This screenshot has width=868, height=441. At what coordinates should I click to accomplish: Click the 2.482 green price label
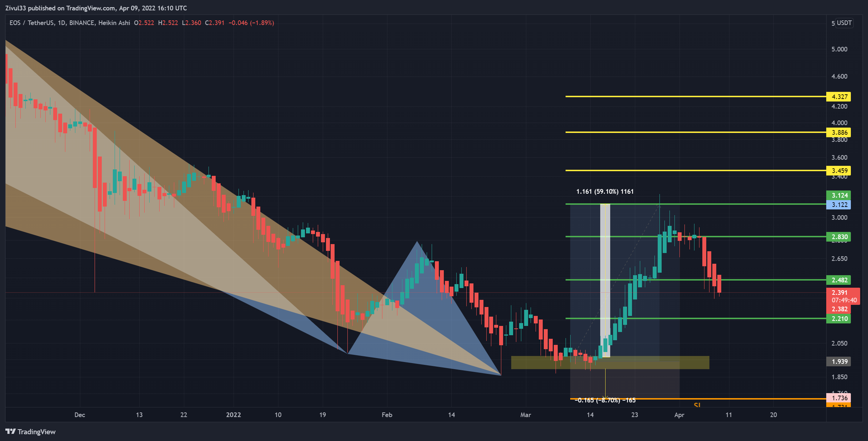[x=839, y=280]
